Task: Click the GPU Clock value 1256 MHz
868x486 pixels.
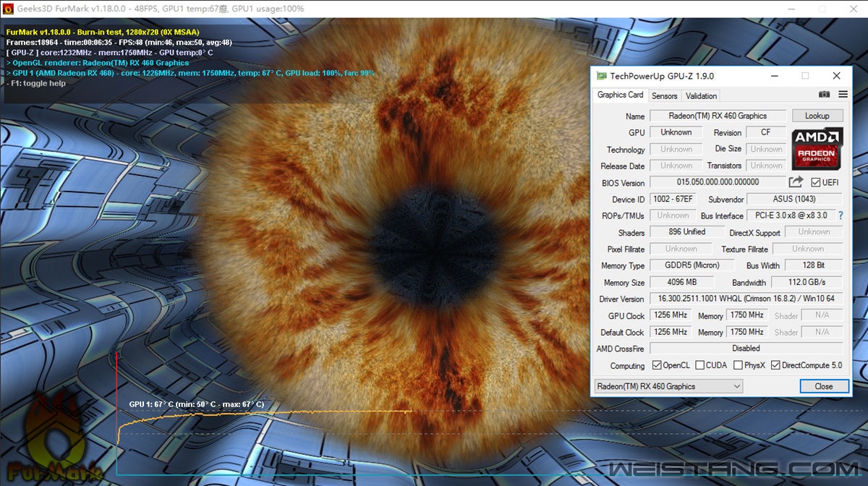Action: (x=670, y=315)
